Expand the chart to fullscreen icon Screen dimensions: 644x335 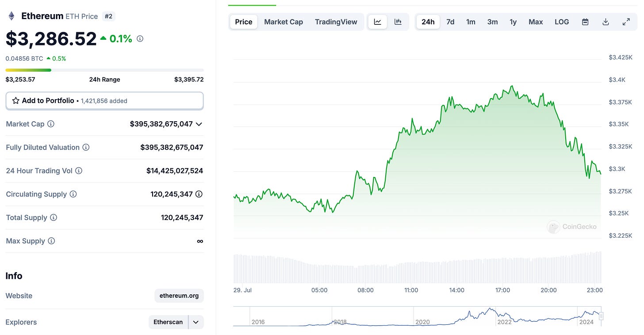pos(626,22)
